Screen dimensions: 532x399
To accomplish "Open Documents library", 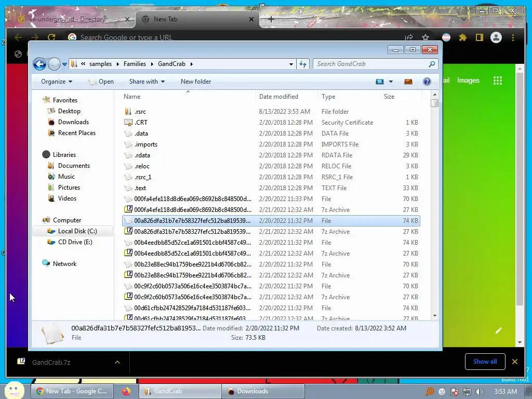I will 74,166.
